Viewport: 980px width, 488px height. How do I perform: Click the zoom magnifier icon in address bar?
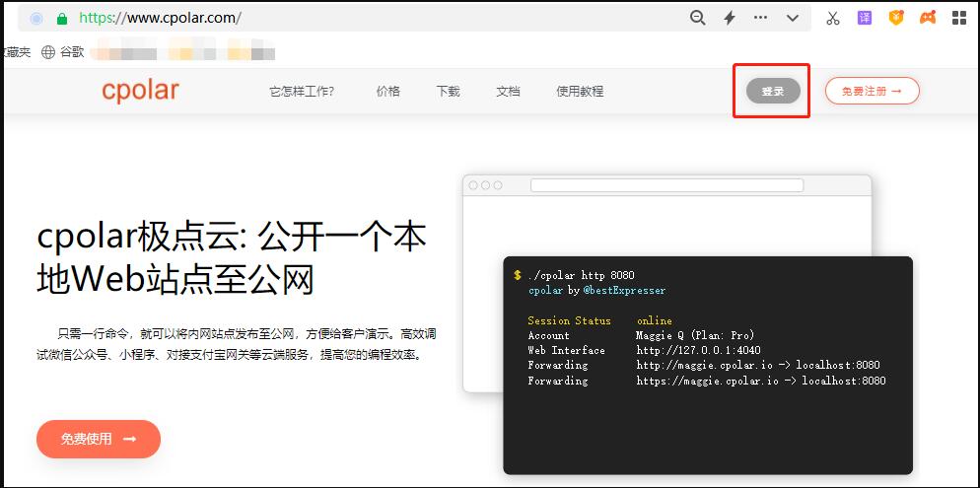[697, 18]
